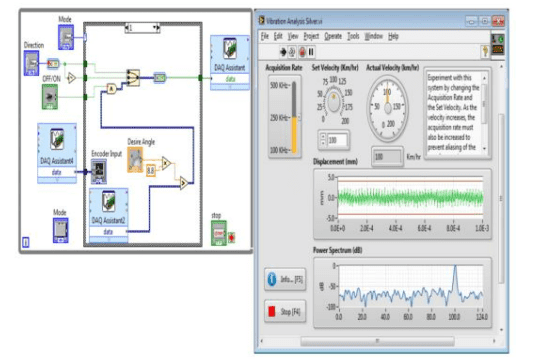The height and width of the screenshot is (360, 557).
Task: Select the Encoder Input node icon
Action: (99, 171)
